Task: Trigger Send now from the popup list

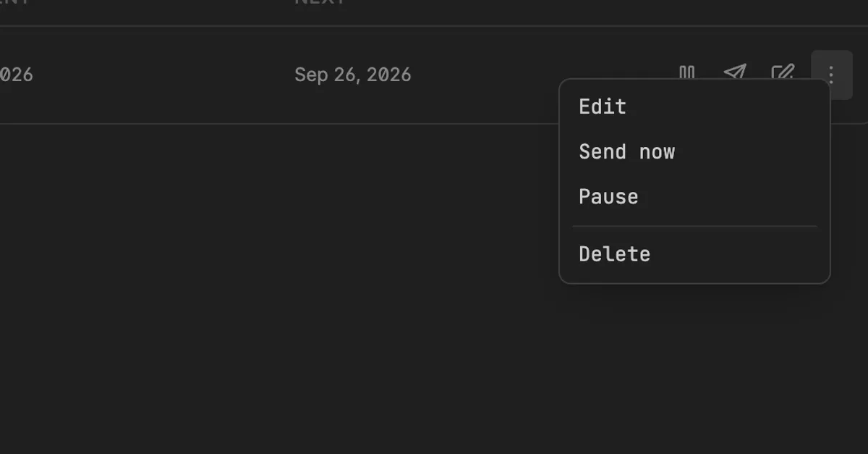Action: pos(627,151)
